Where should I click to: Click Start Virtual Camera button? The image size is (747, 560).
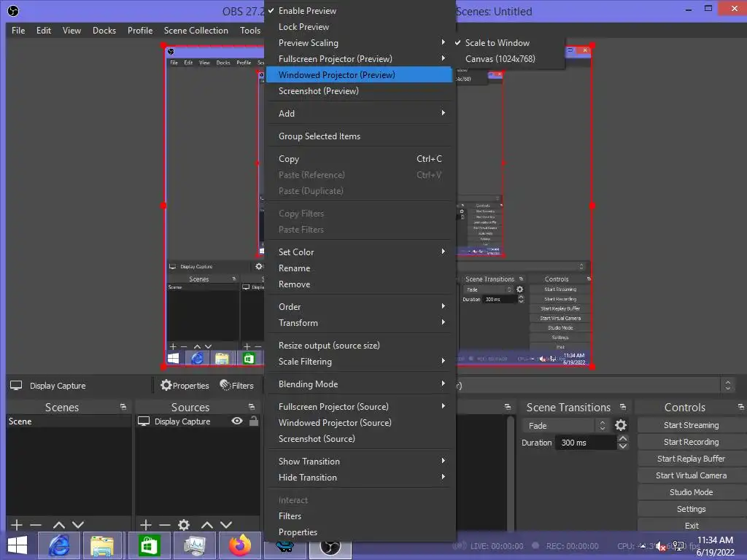[x=692, y=475]
